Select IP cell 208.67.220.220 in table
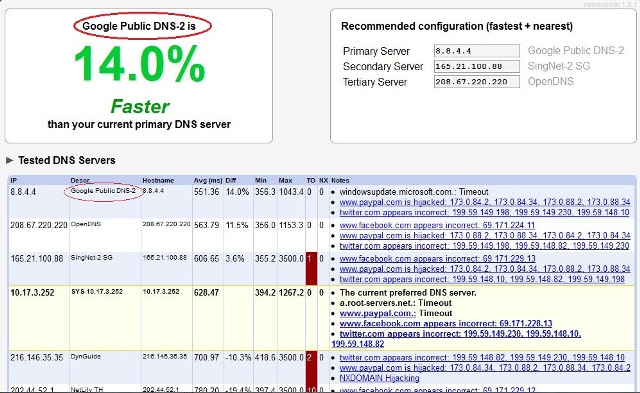 pos(39,225)
